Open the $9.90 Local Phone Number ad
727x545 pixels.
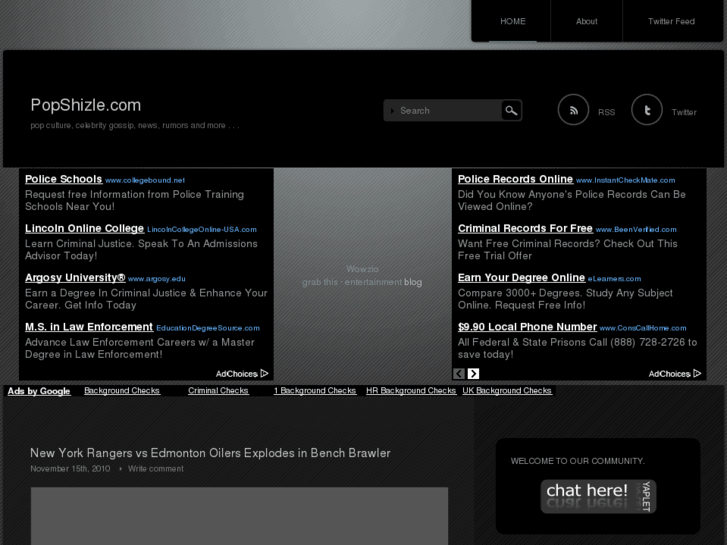[x=527, y=327]
